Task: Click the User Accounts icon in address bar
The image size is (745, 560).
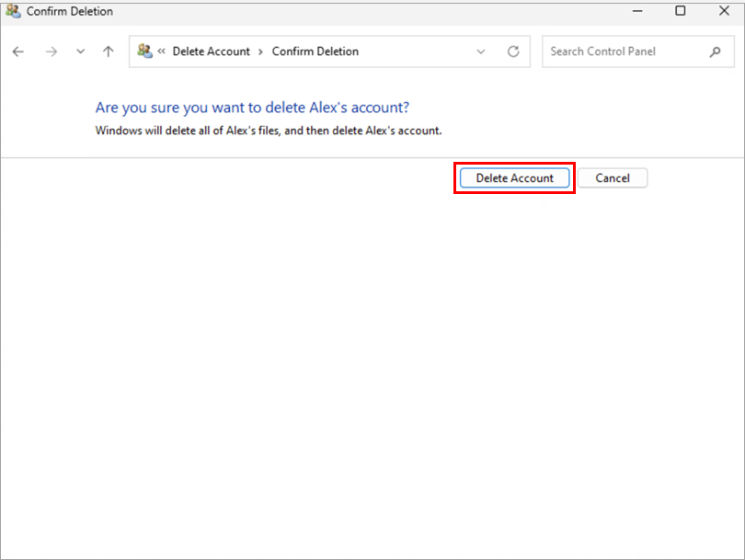Action: [x=145, y=51]
